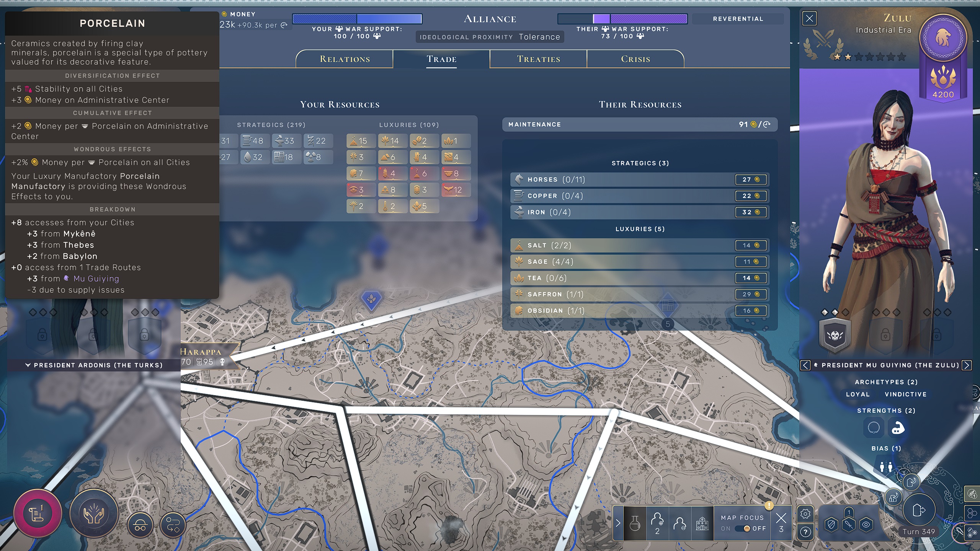Click the add population icon labeled 2
980x551 pixels.
pos(657,523)
